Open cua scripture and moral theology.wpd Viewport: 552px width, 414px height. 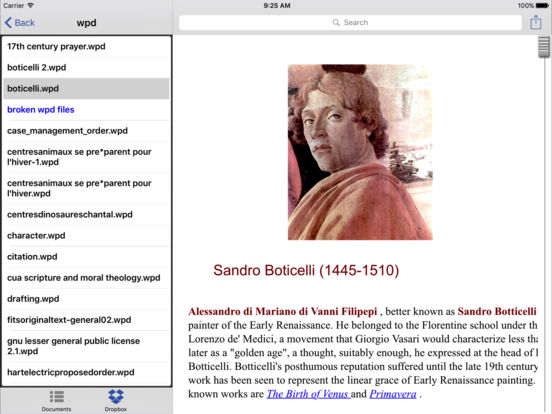[x=86, y=278]
